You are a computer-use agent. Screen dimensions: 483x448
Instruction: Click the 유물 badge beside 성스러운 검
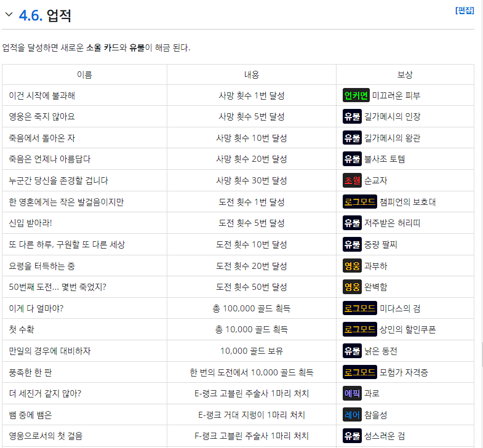[352, 436]
